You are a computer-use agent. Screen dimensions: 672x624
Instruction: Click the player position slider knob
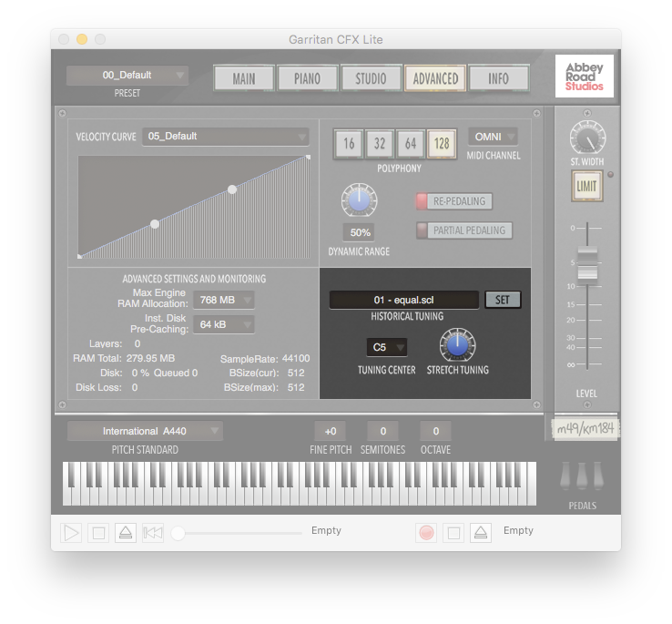click(178, 533)
